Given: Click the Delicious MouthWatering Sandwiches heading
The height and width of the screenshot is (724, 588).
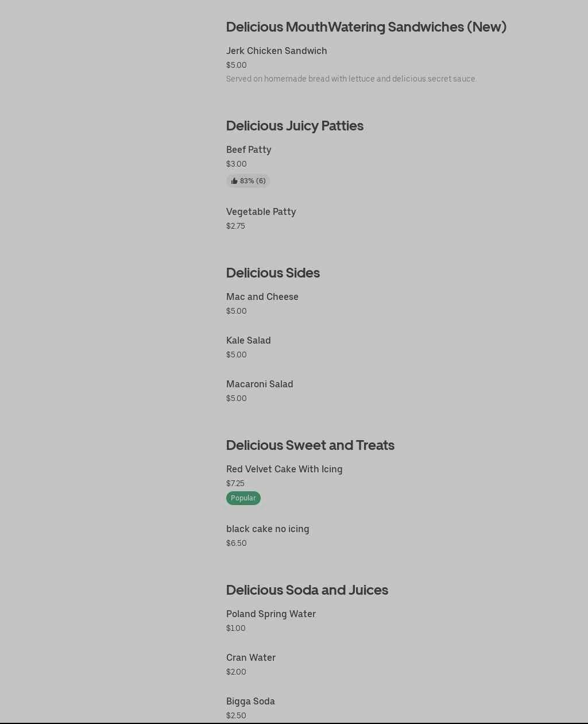Looking at the screenshot, I should coord(366,27).
